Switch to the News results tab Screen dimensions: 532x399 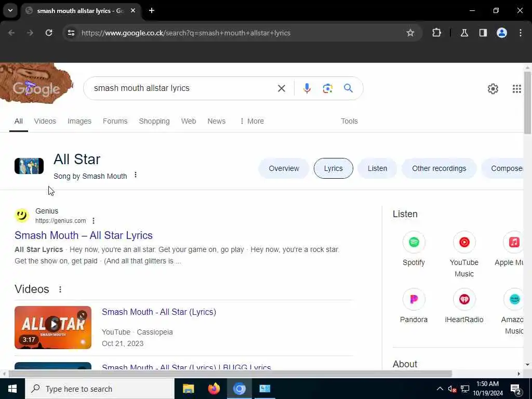coord(216,121)
